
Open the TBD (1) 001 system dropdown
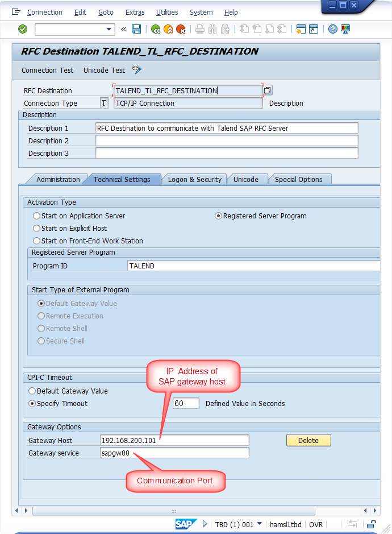(260, 523)
